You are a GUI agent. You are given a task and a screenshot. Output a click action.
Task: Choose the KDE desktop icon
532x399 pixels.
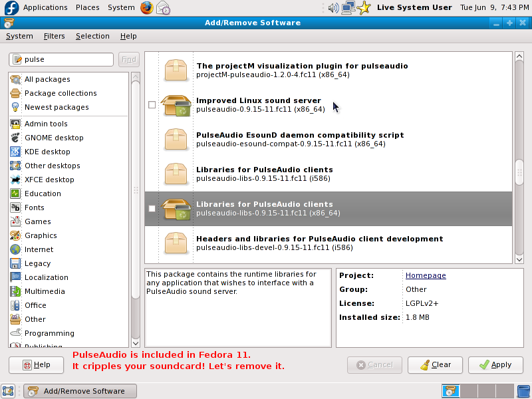tap(15, 152)
